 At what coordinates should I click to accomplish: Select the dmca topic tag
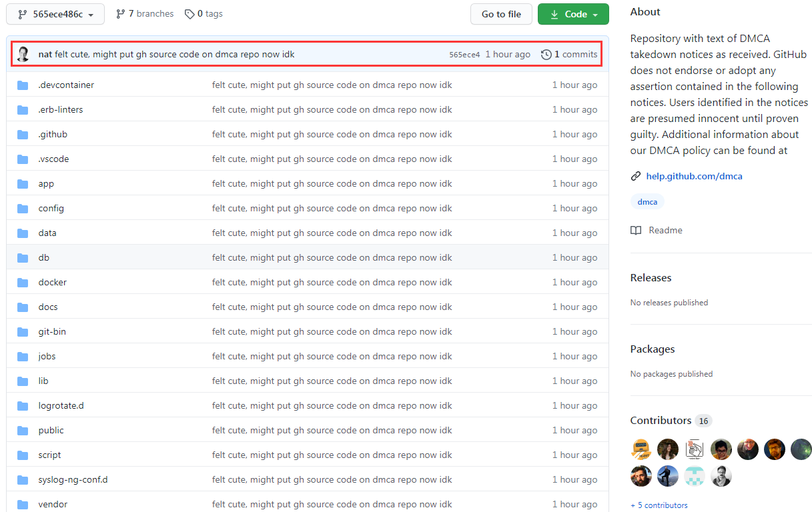pyautogui.click(x=647, y=202)
